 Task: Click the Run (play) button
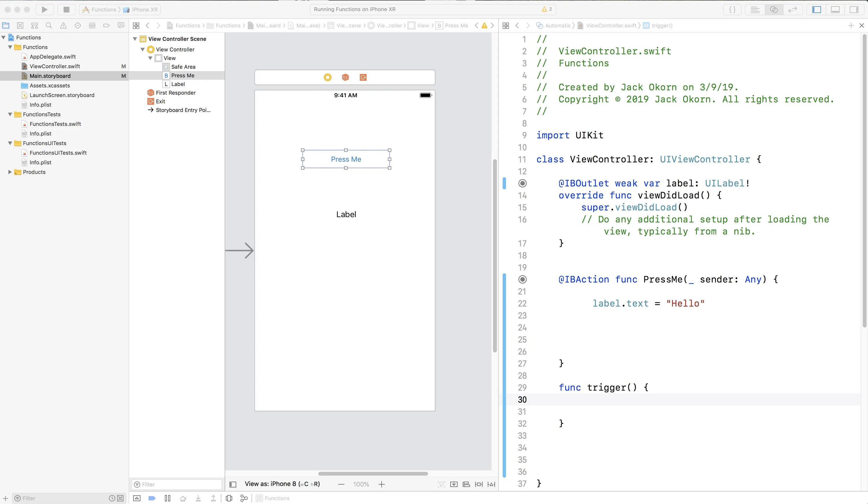tap(45, 10)
